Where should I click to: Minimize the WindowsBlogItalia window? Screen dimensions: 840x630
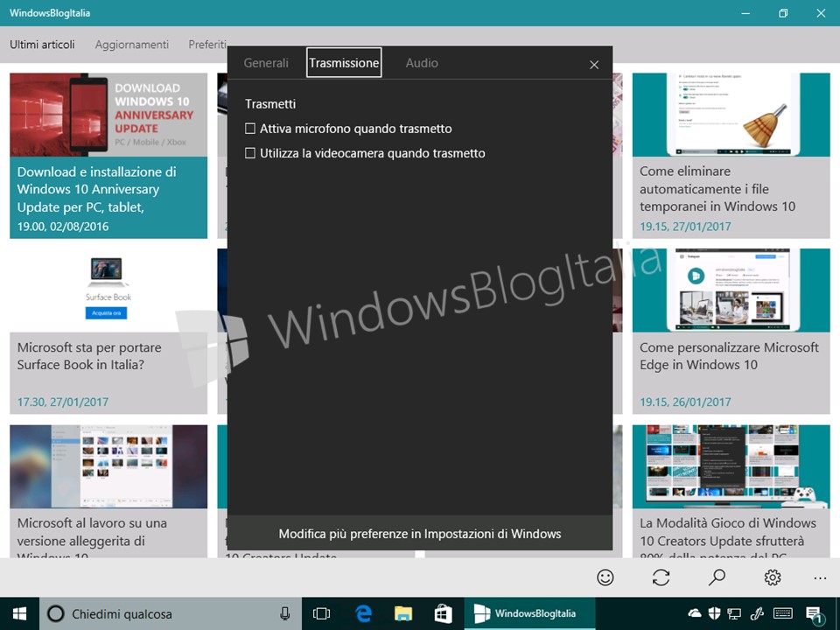[745, 13]
